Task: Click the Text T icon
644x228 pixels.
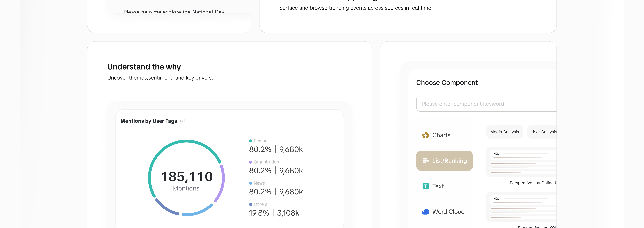Action: pyautogui.click(x=425, y=186)
